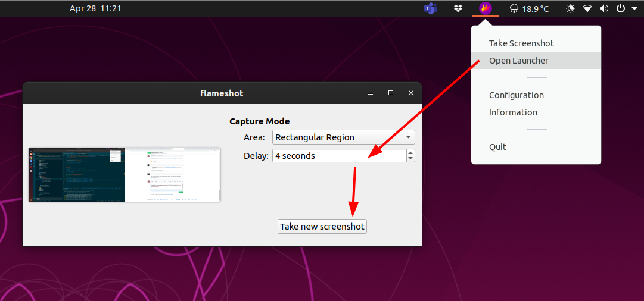
Task: Click the screenshot preview thumbnail
Action: [x=125, y=175]
